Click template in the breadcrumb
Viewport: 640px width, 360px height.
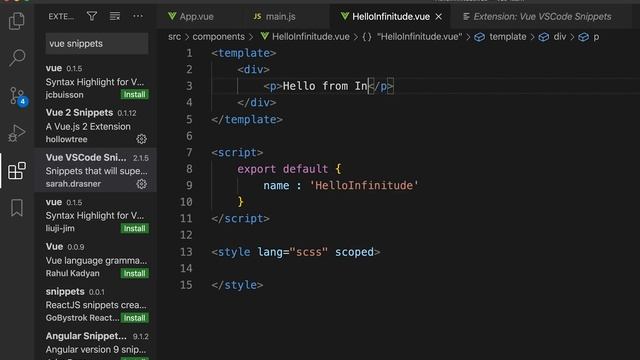coord(501,37)
